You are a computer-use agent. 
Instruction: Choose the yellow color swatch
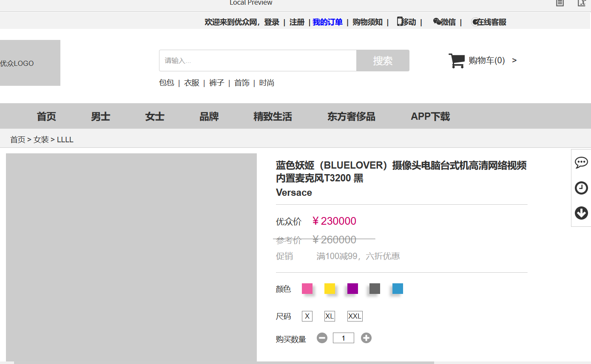pyautogui.click(x=330, y=289)
